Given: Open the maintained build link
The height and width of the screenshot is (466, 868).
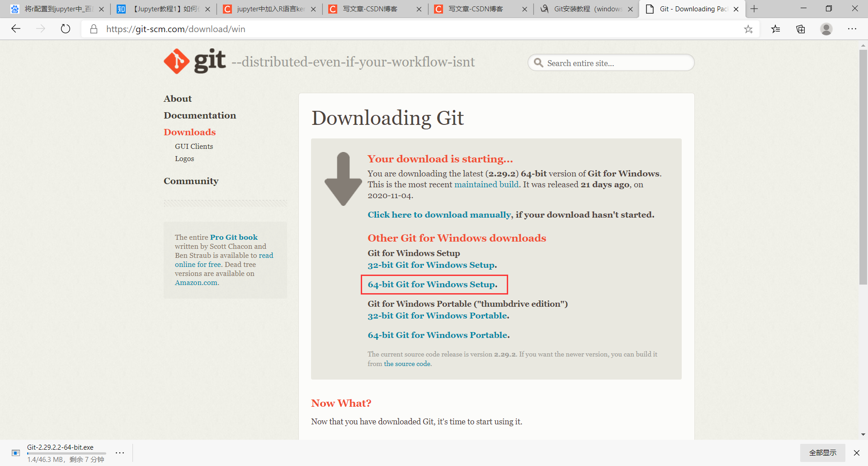Looking at the screenshot, I should click(486, 184).
